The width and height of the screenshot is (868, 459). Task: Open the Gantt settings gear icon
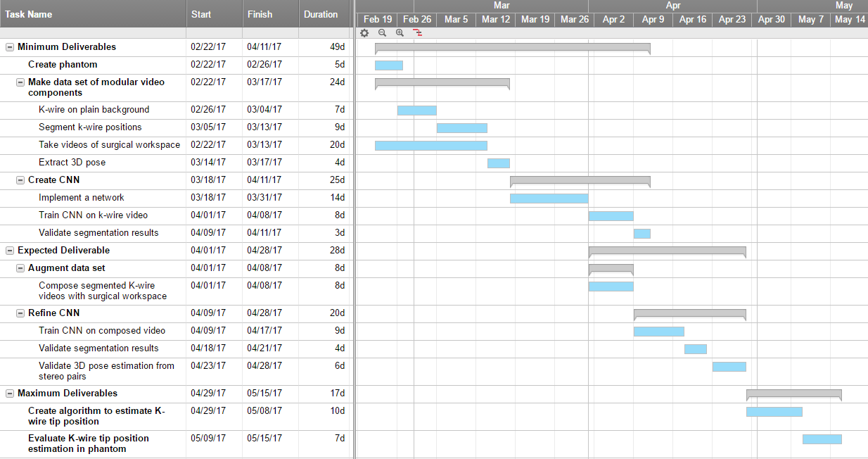[364, 32]
